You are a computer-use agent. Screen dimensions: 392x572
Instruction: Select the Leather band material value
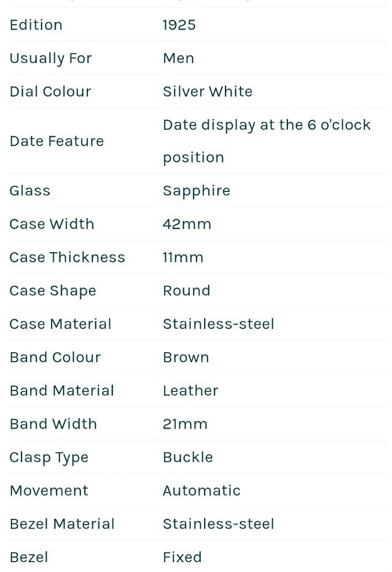pos(190,390)
